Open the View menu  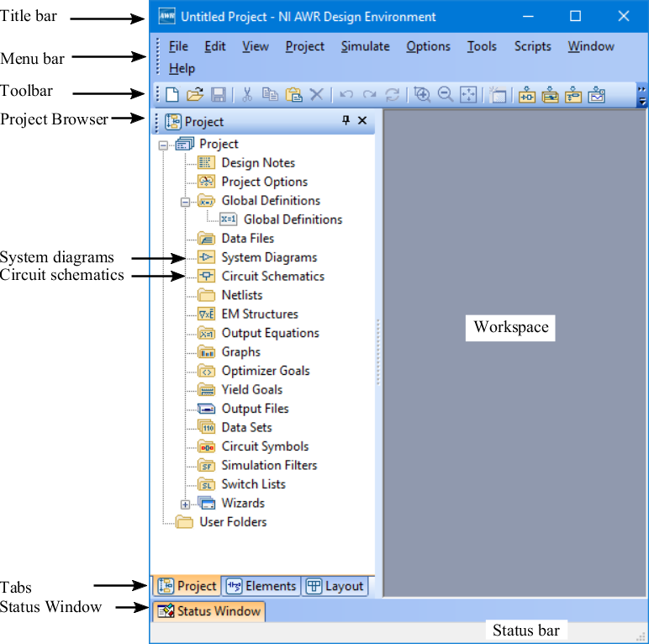pyautogui.click(x=255, y=46)
